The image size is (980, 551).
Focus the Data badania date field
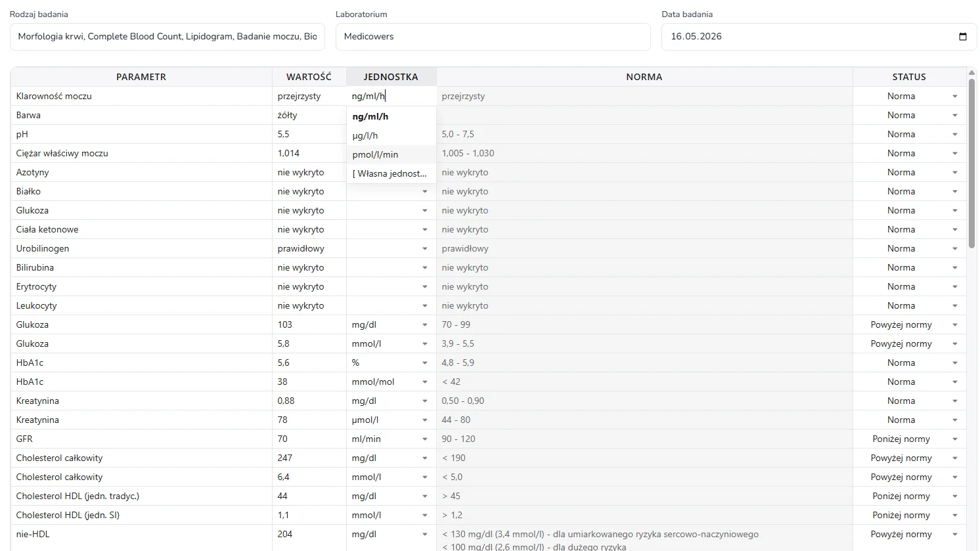(819, 37)
